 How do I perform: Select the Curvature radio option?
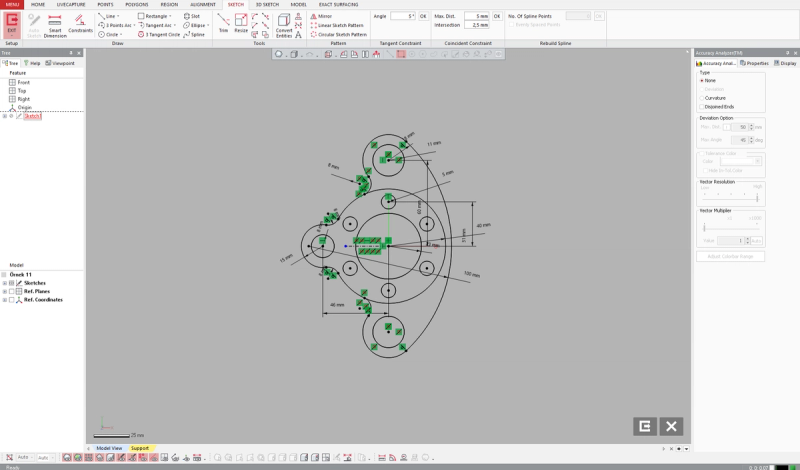(x=702, y=98)
